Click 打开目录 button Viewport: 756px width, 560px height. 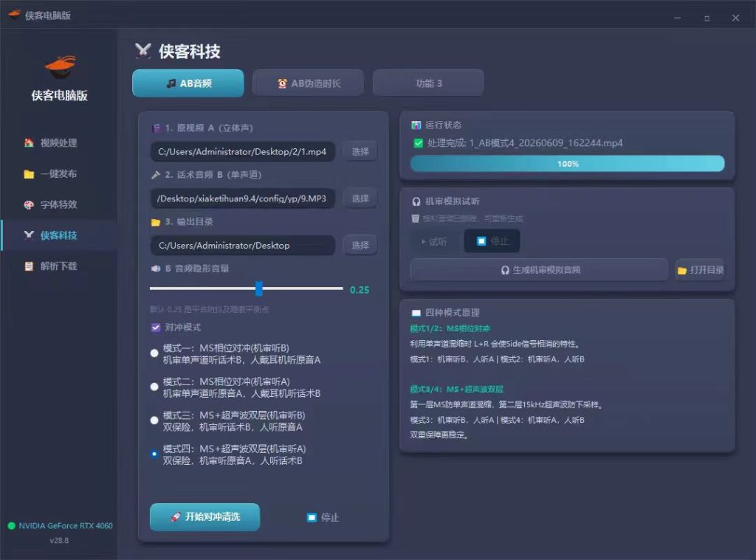pyautogui.click(x=701, y=270)
